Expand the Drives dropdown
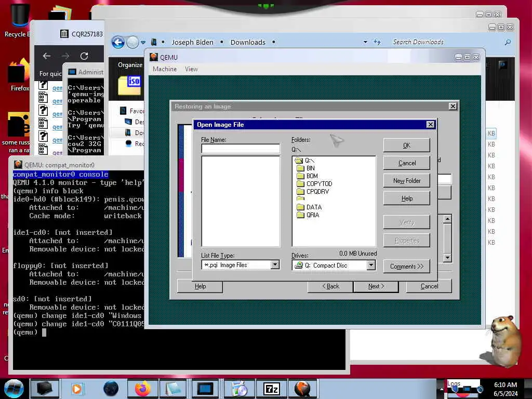532x399 pixels. pos(371,265)
